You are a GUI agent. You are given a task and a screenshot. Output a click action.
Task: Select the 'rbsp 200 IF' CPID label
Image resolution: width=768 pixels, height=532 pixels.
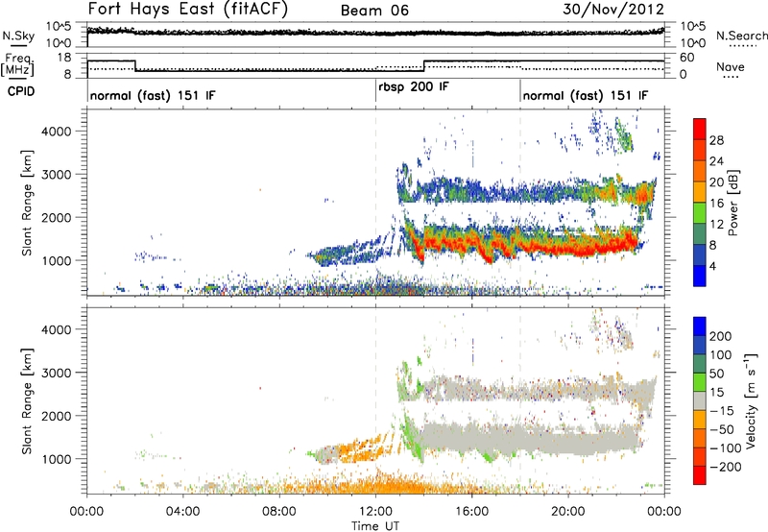pyautogui.click(x=414, y=87)
